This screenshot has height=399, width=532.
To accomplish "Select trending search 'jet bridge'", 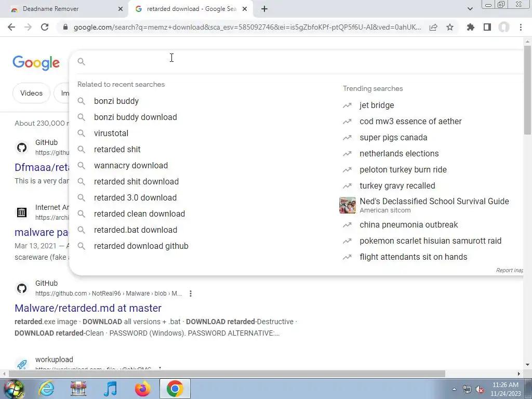I will (x=377, y=105).
